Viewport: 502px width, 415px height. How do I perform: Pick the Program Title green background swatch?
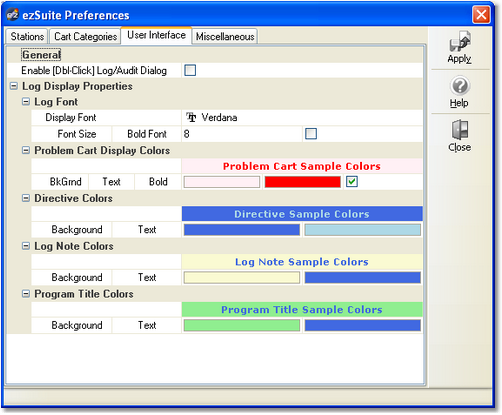pyautogui.click(x=242, y=325)
